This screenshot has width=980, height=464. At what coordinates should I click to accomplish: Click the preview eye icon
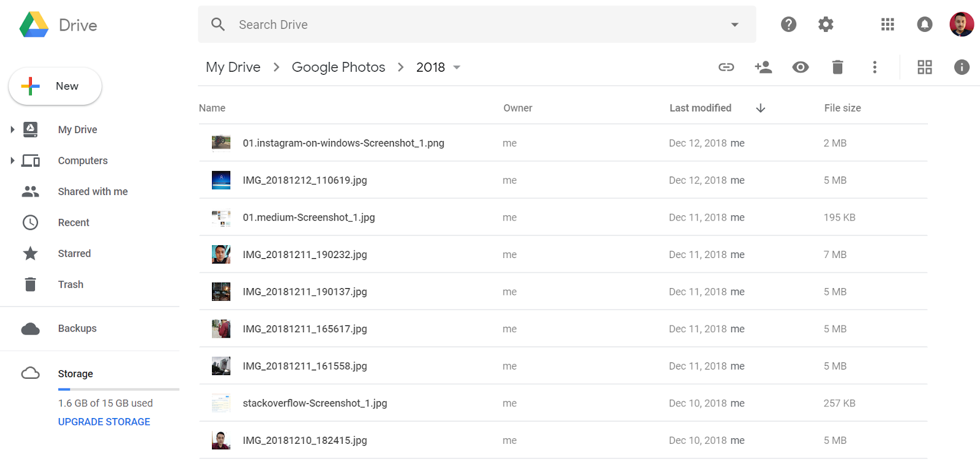coord(800,67)
